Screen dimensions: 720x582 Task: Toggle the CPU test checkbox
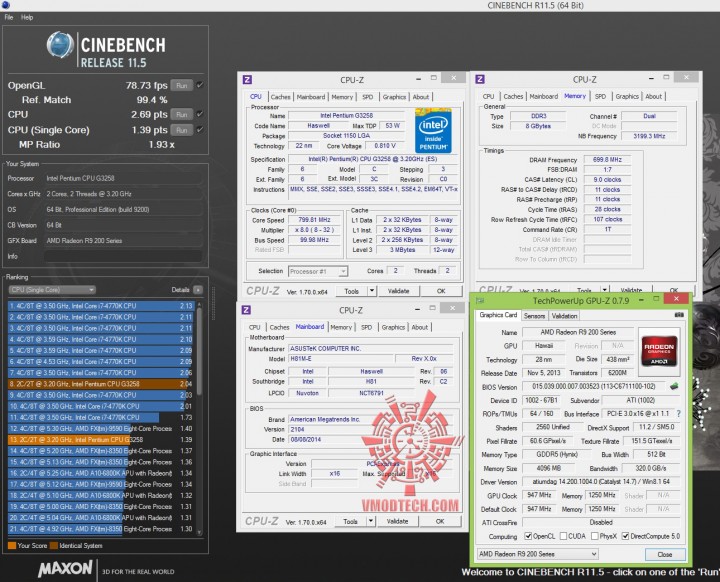200,114
